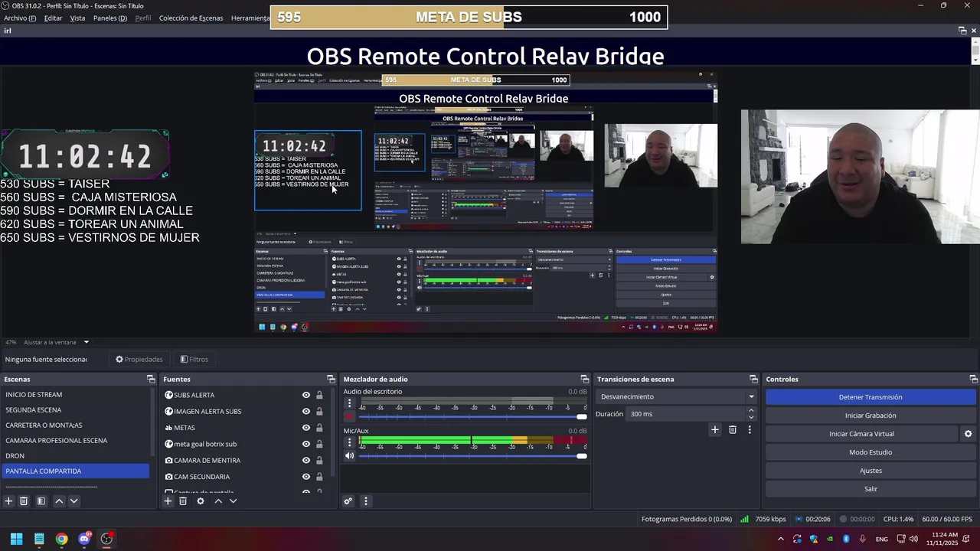The image size is (980, 551).
Task: Add a new source in Fuentes panel
Action: click(168, 501)
